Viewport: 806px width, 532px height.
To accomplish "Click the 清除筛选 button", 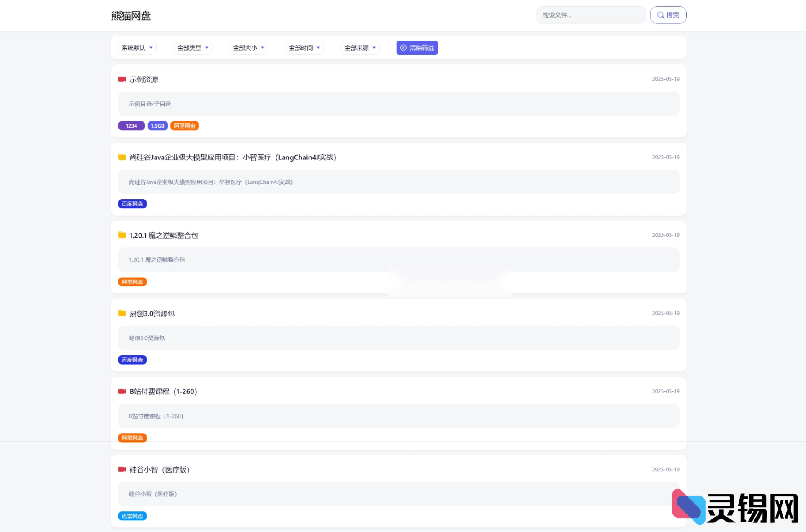I will click(x=417, y=48).
